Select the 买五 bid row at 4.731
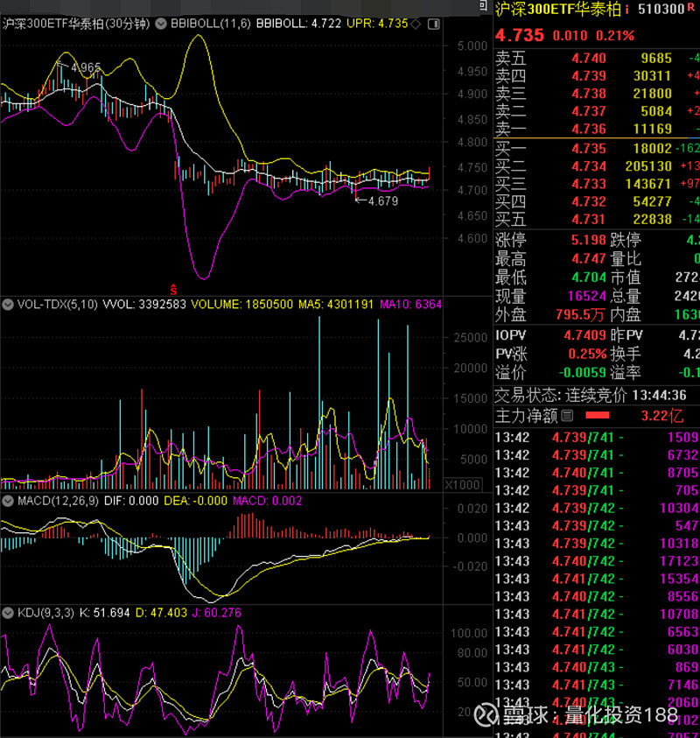 tap(597, 220)
